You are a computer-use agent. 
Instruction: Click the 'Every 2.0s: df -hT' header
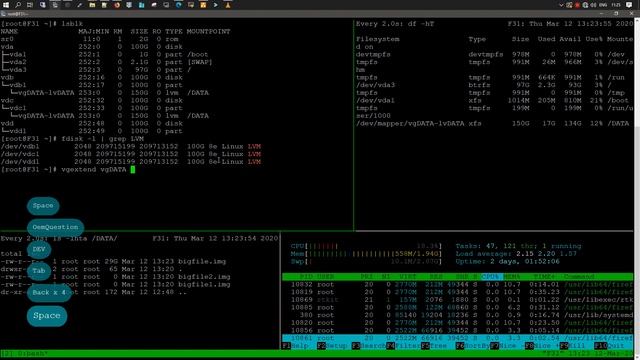point(395,24)
